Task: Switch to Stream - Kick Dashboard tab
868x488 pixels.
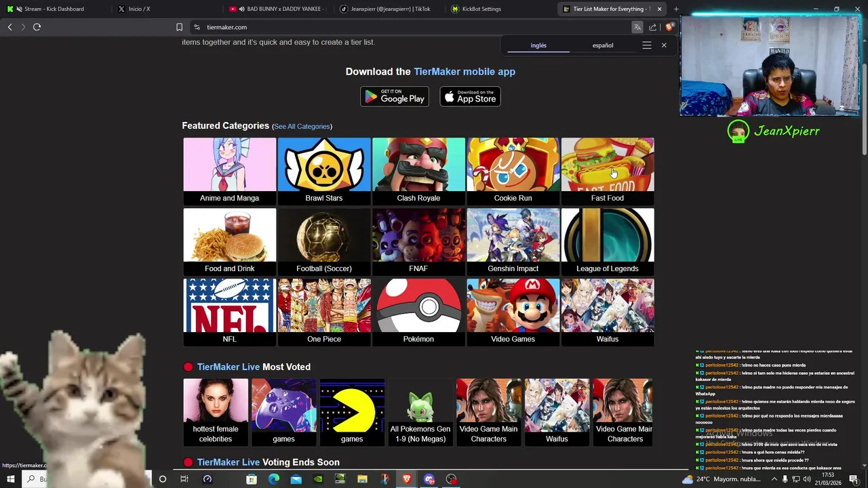Action: tap(54, 9)
